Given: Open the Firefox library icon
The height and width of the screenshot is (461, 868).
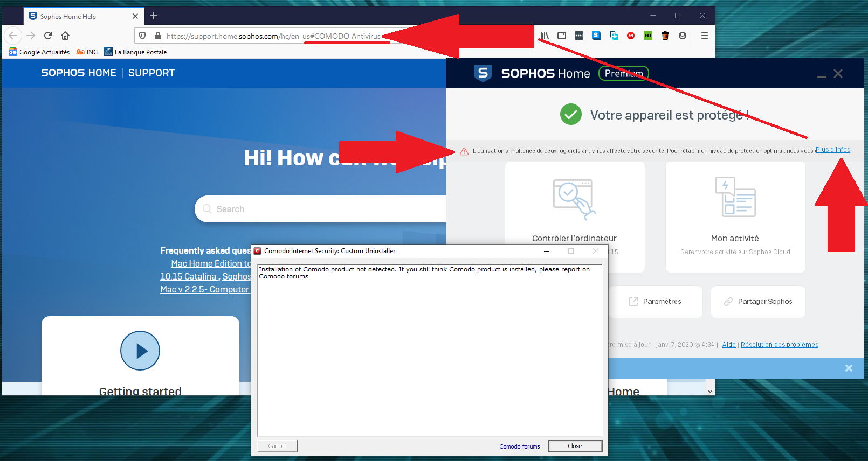Looking at the screenshot, I should [545, 36].
